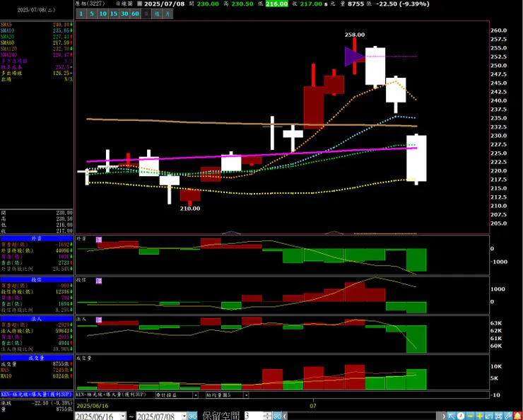Click the purple marker in investment trust panel
This screenshot has width=523, height=420.
99,281
